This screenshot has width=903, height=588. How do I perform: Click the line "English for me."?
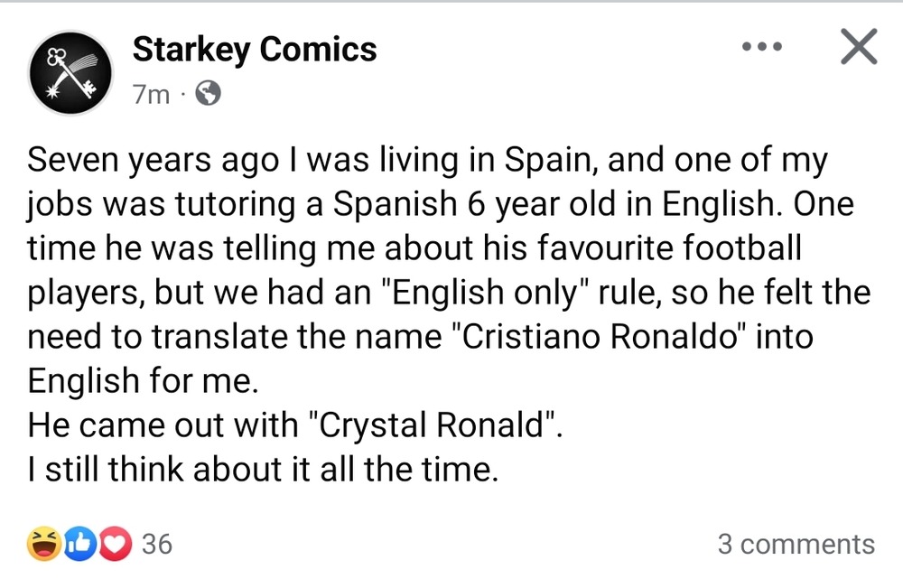point(143,381)
